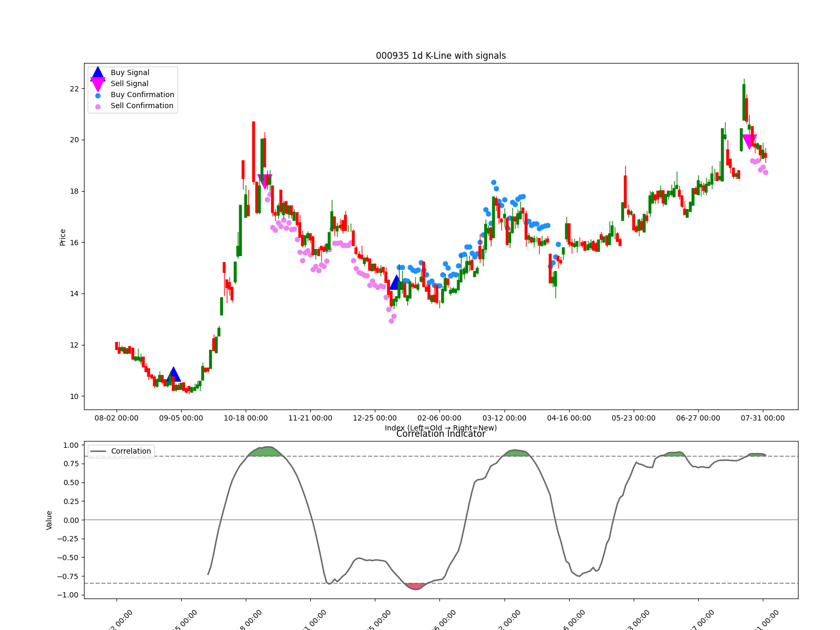Click the blue Buy Signal triangle near 09-05
The height and width of the screenshot is (630, 840).
(x=173, y=374)
